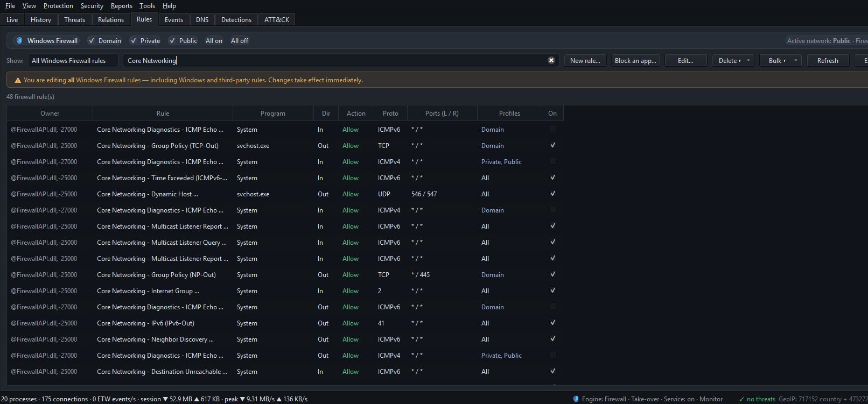Open the File menu
The height and width of the screenshot is (404, 868).
coord(10,6)
